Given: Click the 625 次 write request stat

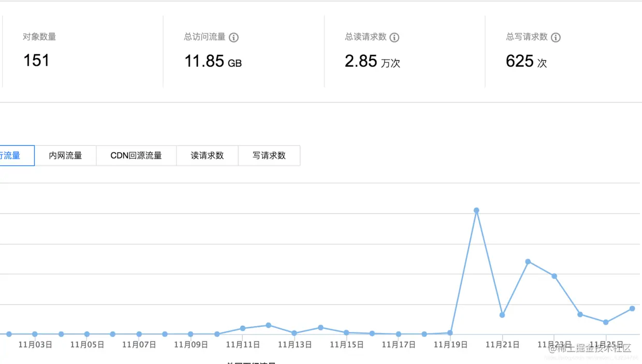Looking at the screenshot, I should pyautogui.click(x=526, y=62).
